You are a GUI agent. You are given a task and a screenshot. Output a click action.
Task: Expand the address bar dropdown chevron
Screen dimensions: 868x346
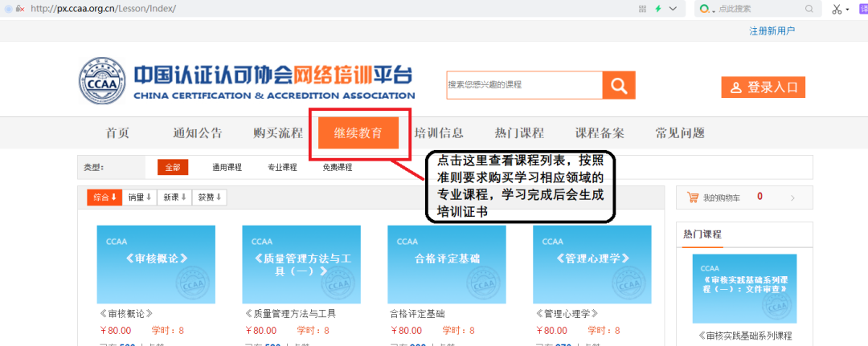tap(674, 9)
